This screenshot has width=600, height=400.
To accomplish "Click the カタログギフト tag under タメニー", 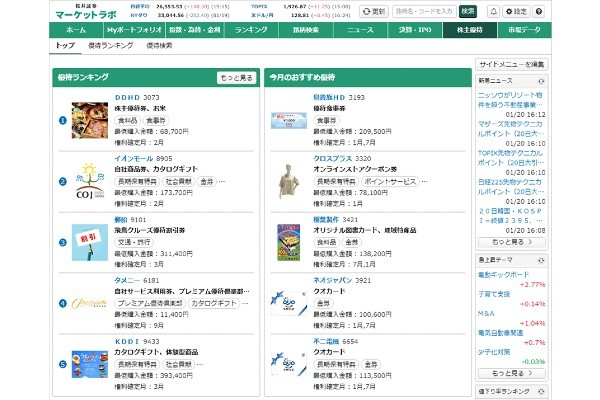I will pos(214,303).
